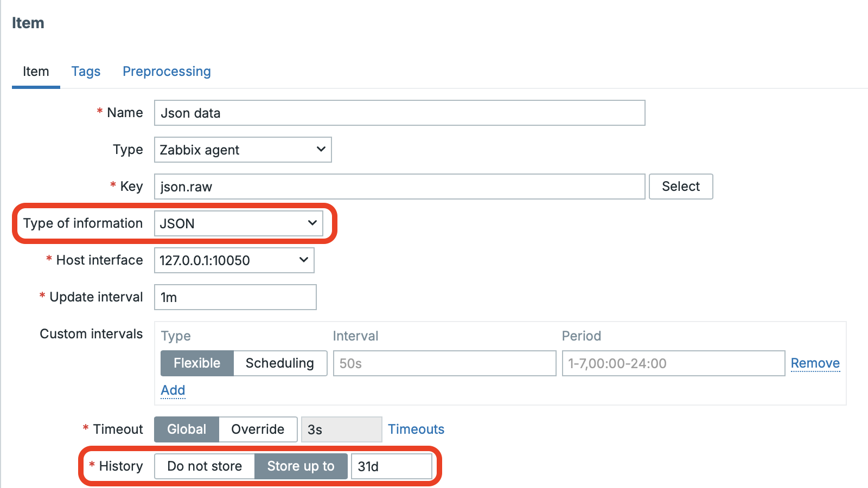Screen dimensions: 868x488
Task: Set Timeout to Global
Action: point(187,429)
